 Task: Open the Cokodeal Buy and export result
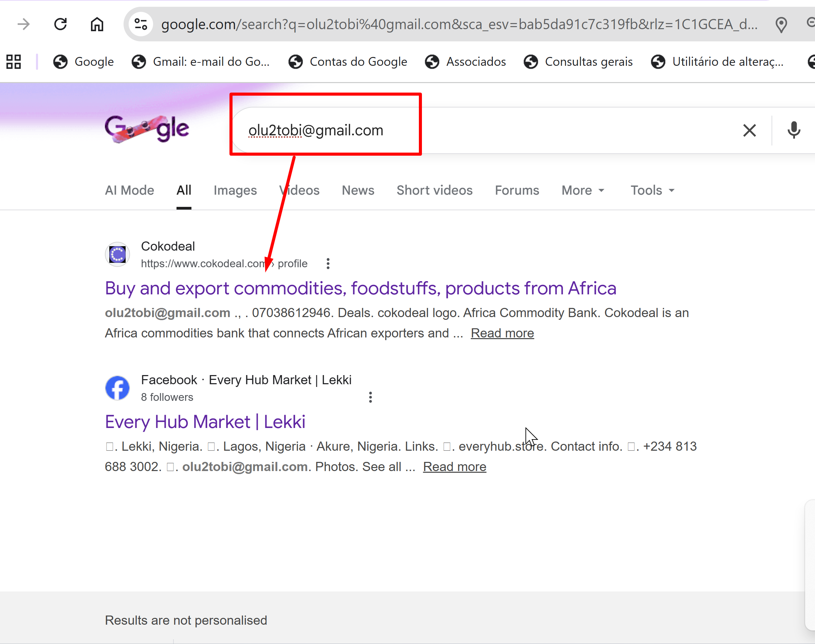(360, 289)
